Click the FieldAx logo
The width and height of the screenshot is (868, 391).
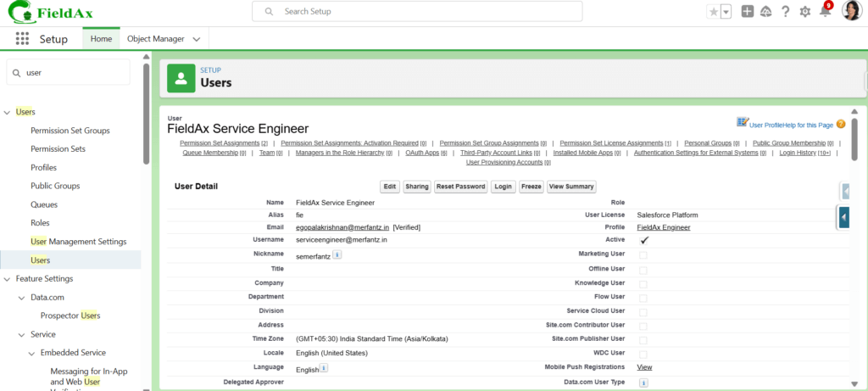(x=51, y=14)
